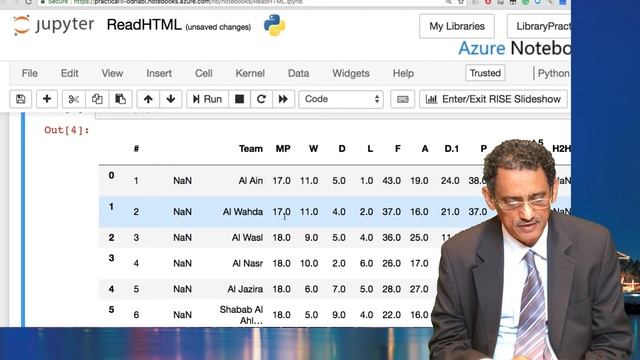Image resolution: width=640 pixels, height=360 pixels.
Task: Click the Python kernel name label
Action: [x=553, y=73]
